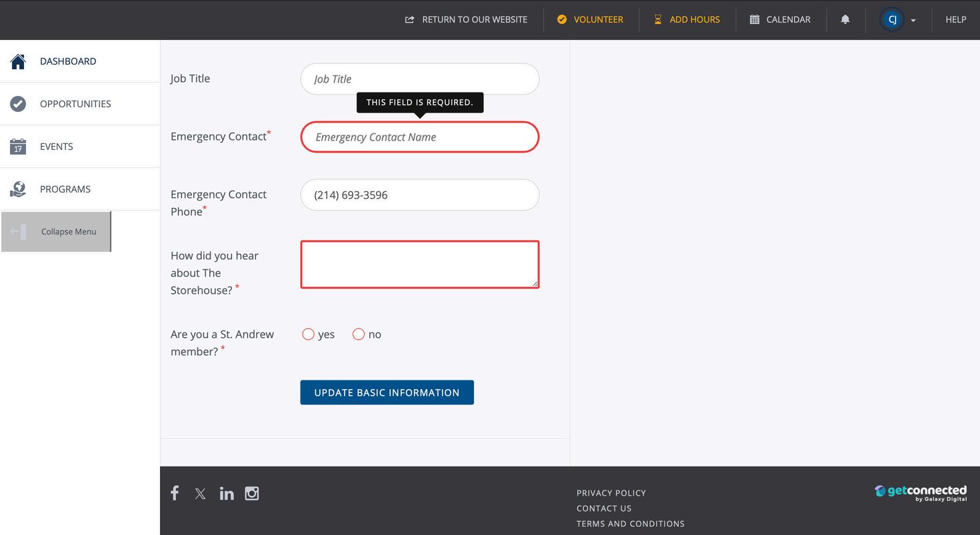
Task: Click the Volunteer checkmark badge icon
Action: (562, 19)
